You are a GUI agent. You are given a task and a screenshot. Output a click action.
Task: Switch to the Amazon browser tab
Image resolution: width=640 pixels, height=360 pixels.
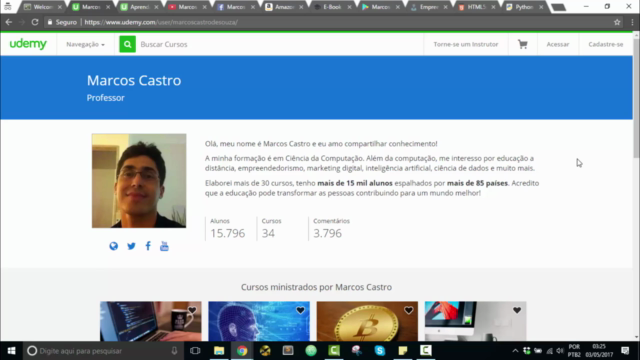point(284,7)
